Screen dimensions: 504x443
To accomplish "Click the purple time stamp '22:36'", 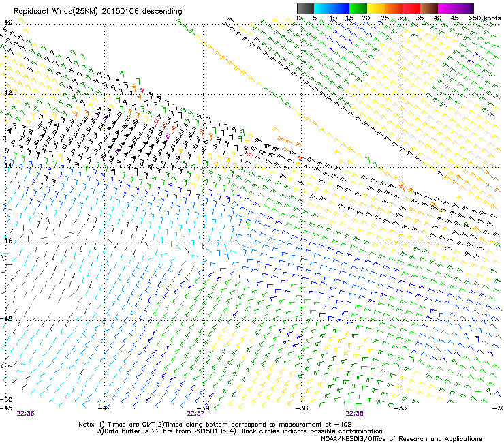I will tap(25, 414).
